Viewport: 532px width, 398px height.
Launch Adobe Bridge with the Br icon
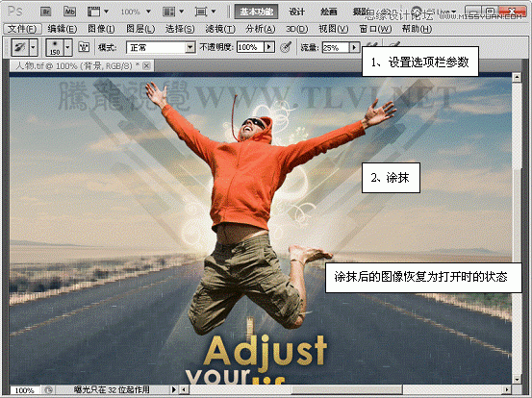coord(45,12)
